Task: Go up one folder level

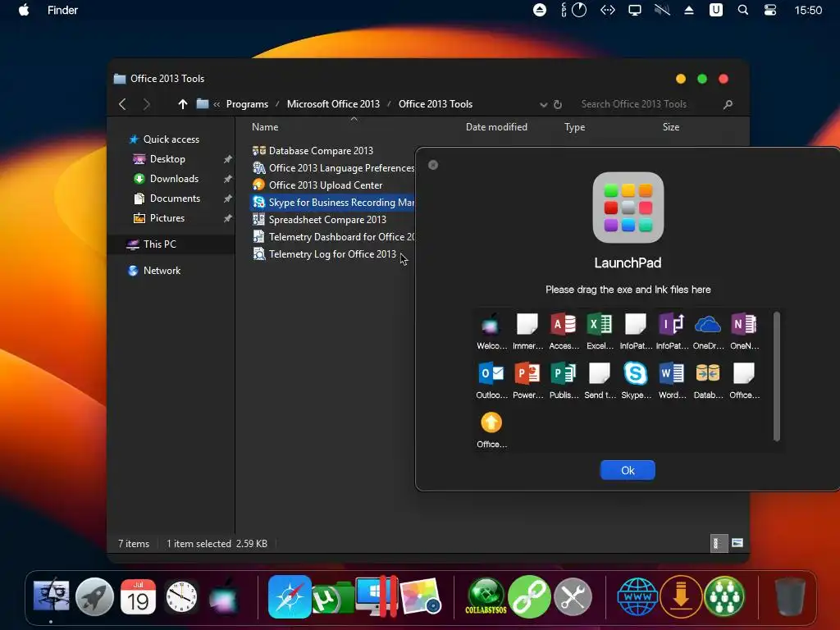Action: pyautogui.click(x=183, y=104)
